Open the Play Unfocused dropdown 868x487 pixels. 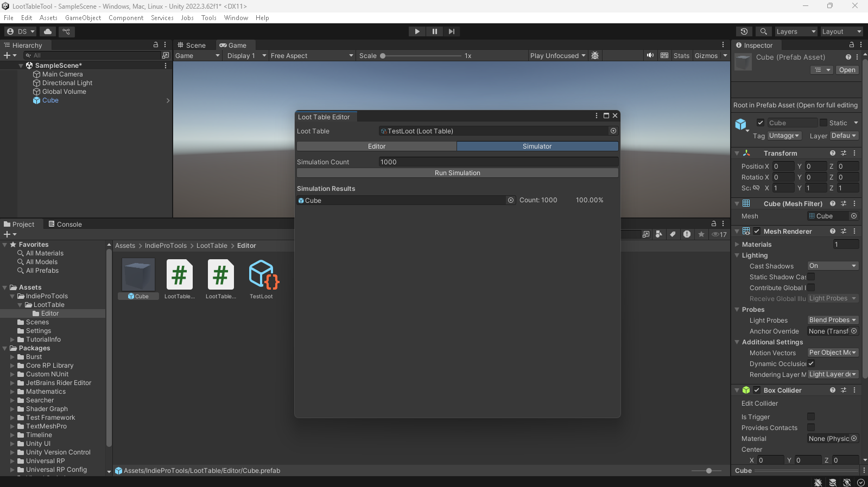pos(557,55)
